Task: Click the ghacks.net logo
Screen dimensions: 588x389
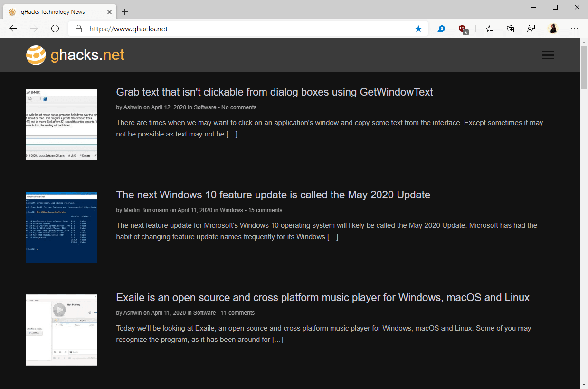Action: [x=75, y=55]
